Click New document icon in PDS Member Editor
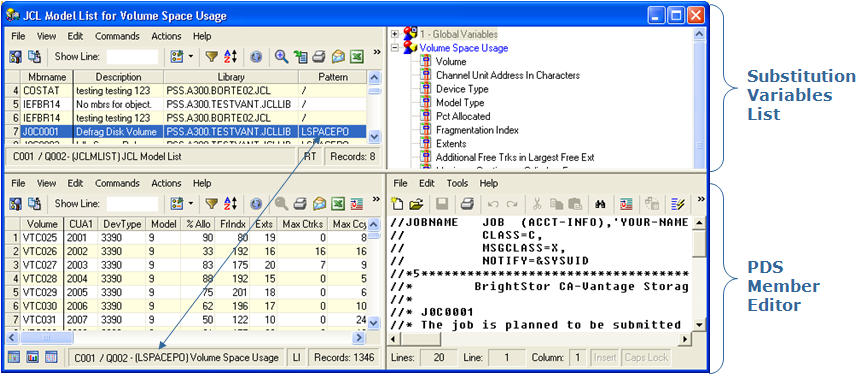868x375 pixels. [x=396, y=204]
